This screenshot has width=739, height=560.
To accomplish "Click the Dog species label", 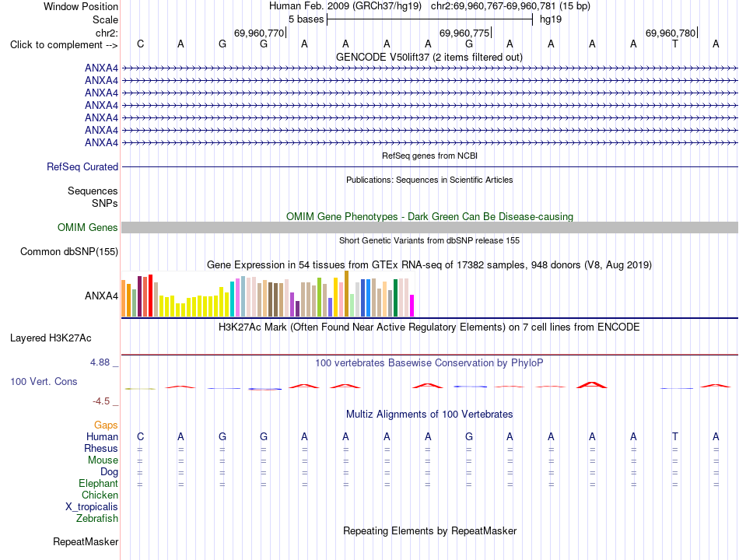I will 109,472.
